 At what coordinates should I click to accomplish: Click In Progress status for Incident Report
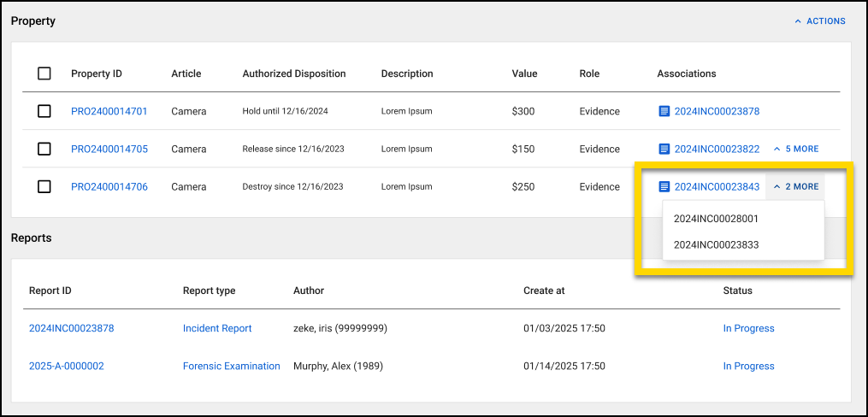[748, 328]
